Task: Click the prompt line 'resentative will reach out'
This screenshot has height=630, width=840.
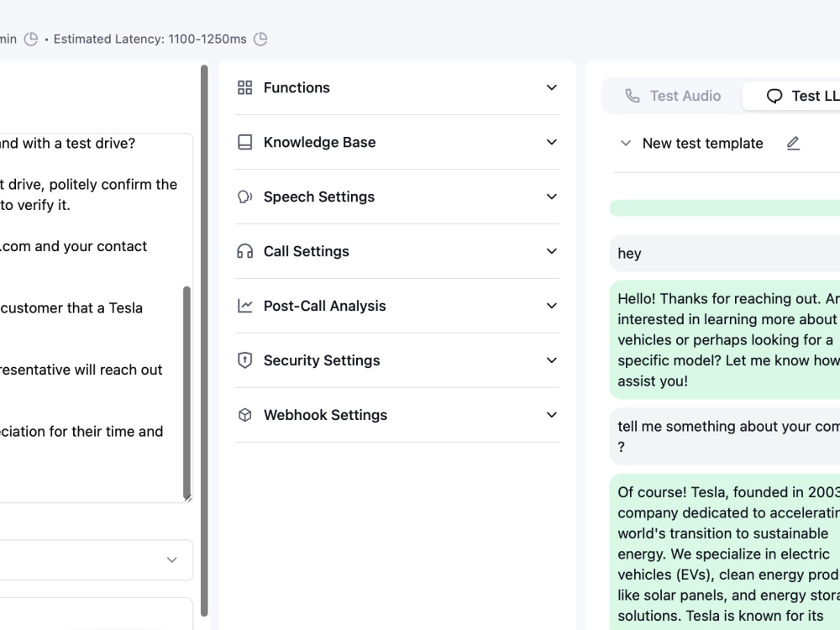Action: click(81, 370)
